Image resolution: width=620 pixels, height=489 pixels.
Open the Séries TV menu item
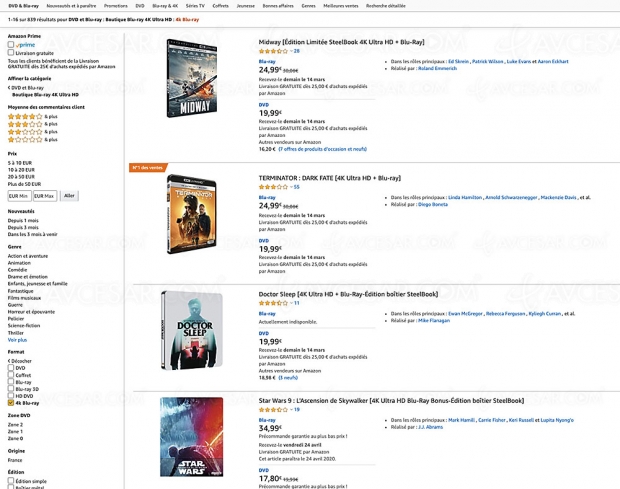coord(195,6)
